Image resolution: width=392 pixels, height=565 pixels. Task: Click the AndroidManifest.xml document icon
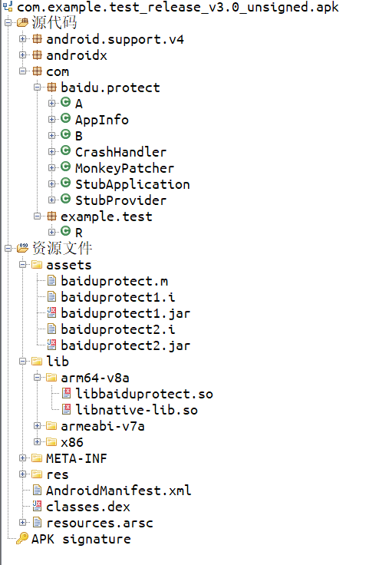(x=37, y=490)
